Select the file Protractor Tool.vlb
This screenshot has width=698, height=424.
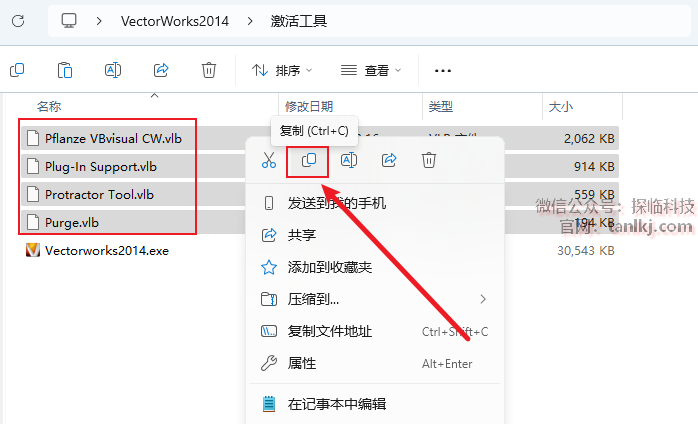(x=99, y=195)
